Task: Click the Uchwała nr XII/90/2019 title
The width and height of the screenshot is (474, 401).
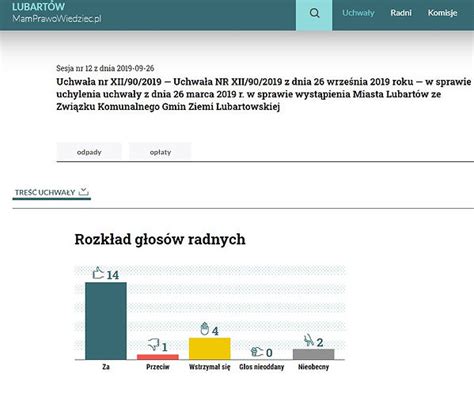Action: click(264, 94)
